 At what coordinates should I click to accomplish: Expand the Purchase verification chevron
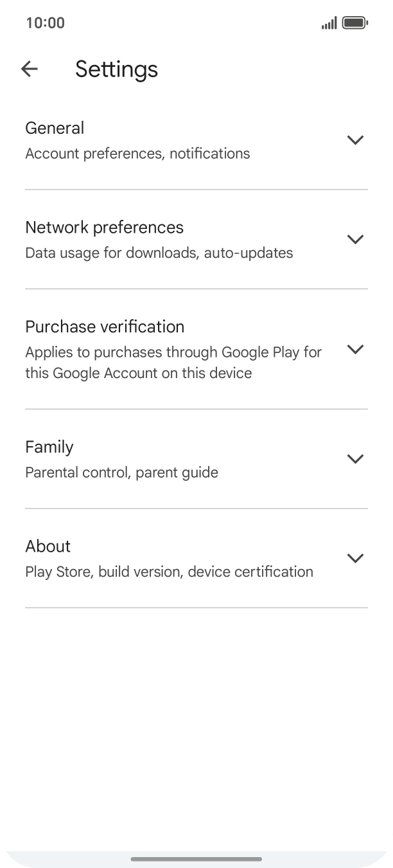[x=355, y=349]
